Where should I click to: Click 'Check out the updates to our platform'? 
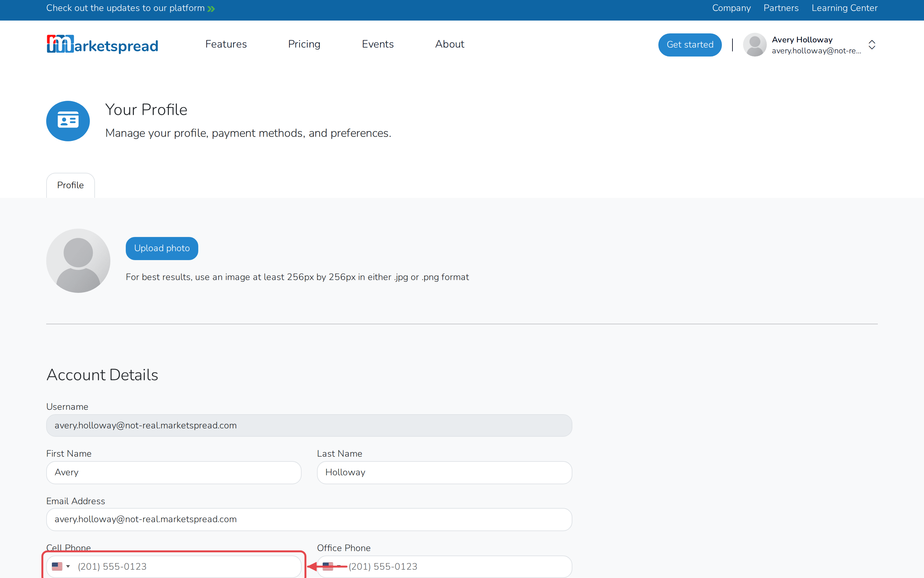pyautogui.click(x=126, y=8)
